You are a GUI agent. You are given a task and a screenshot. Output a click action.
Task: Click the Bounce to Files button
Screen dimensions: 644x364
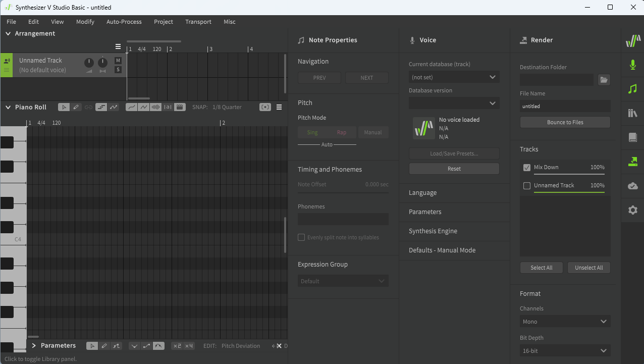tap(565, 122)
